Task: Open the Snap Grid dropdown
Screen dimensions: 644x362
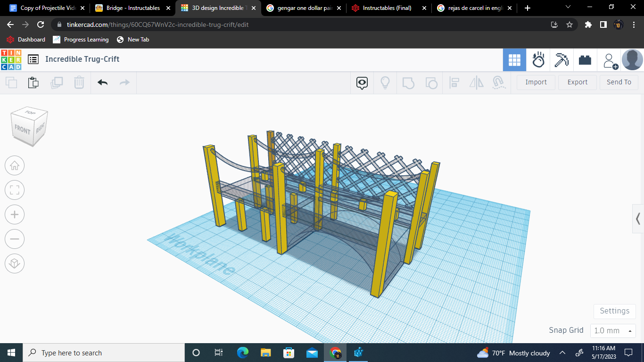Action: point(613,330)
